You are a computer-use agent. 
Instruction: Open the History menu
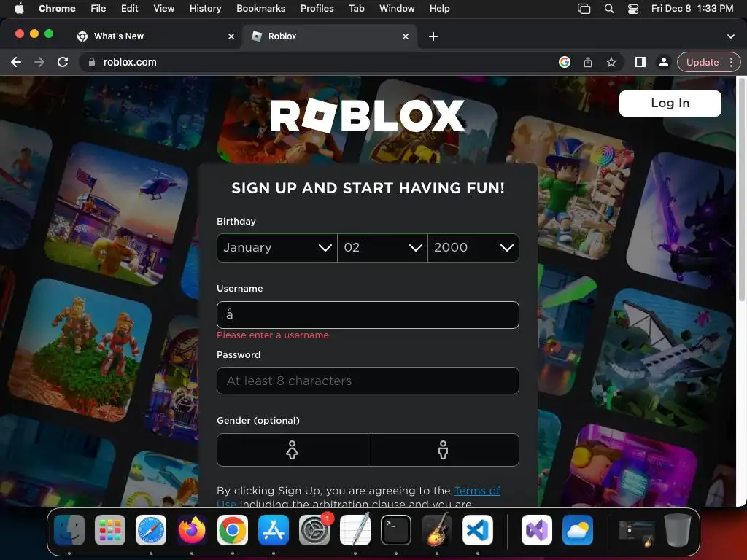click(x=205, y=8)
